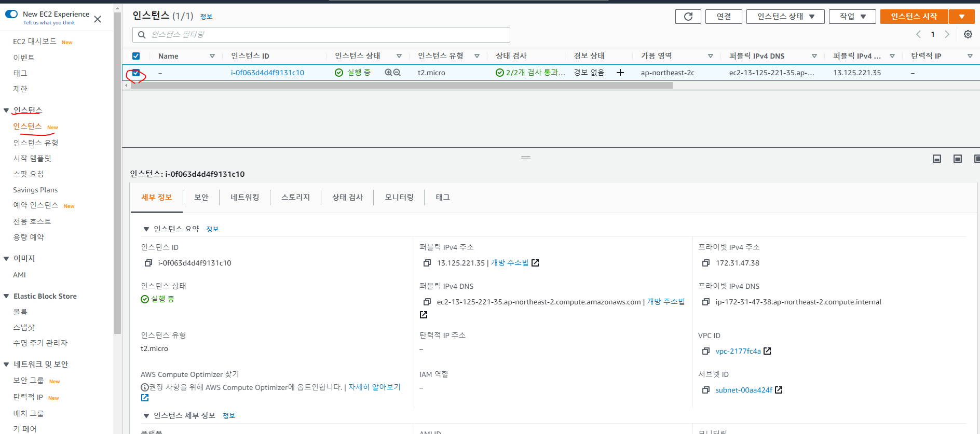This screenshot has width=980, height=434.
Task: Copy instance ID i-0f063d4d4f9131c10 in summary
Action: coord(148,263)
